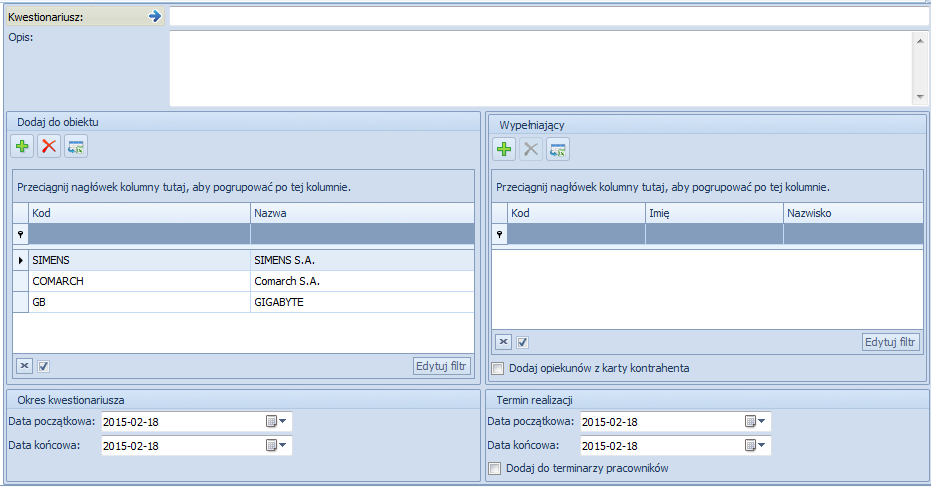Select the GB row code cell
The height and width of the screenshot is (487, 931).
pos(140,302)
